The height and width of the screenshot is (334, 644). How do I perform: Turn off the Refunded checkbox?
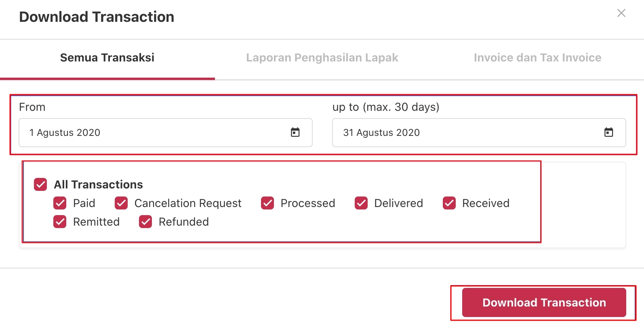coord(145,222)
